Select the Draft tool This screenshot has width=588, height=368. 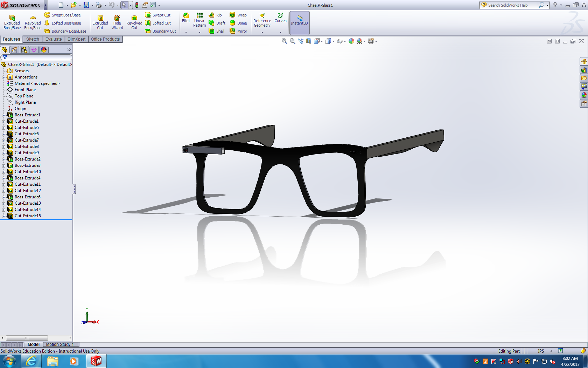pos(217,23)
